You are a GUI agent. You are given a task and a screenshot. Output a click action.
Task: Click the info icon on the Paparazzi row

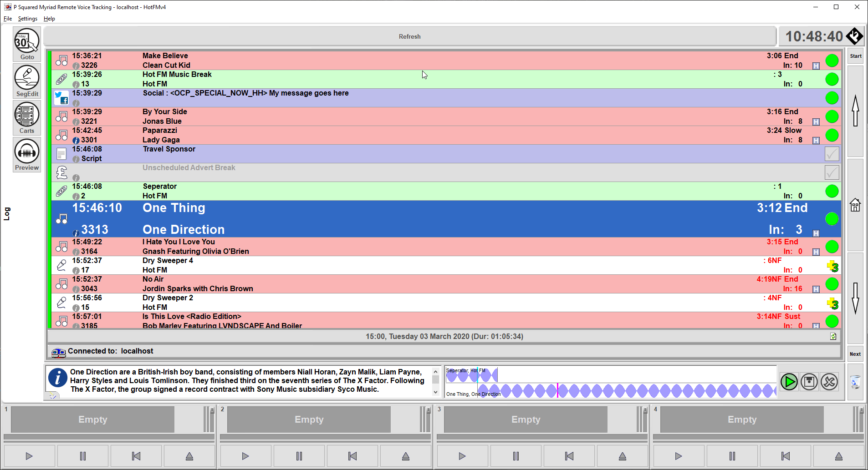[76, 140]
